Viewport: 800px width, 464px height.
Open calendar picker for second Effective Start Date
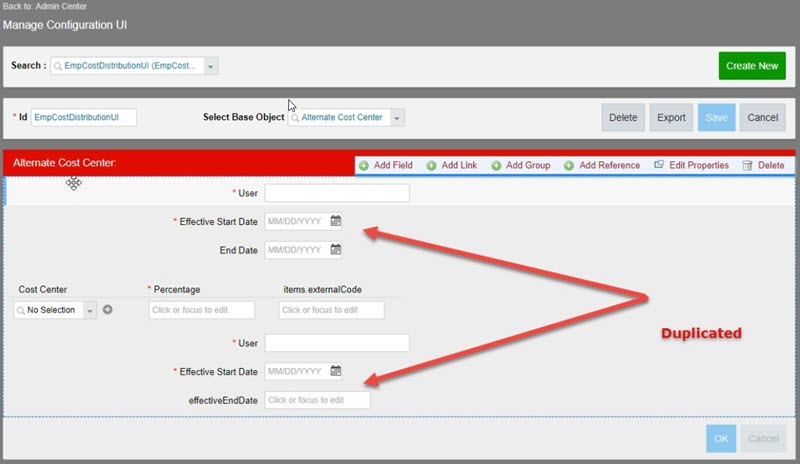click(x=336, y=371)
